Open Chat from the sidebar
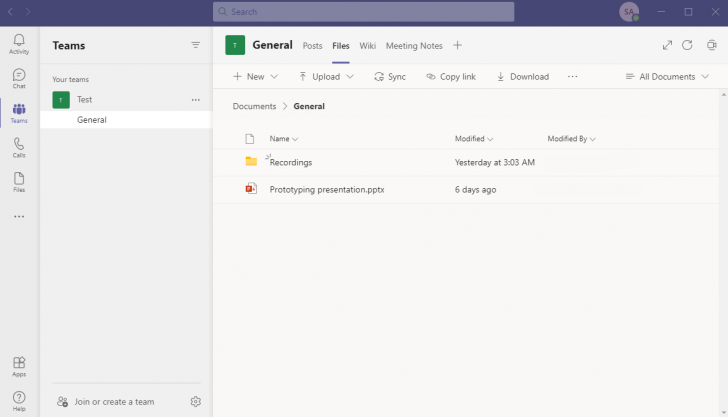 [x=19, y=78]
